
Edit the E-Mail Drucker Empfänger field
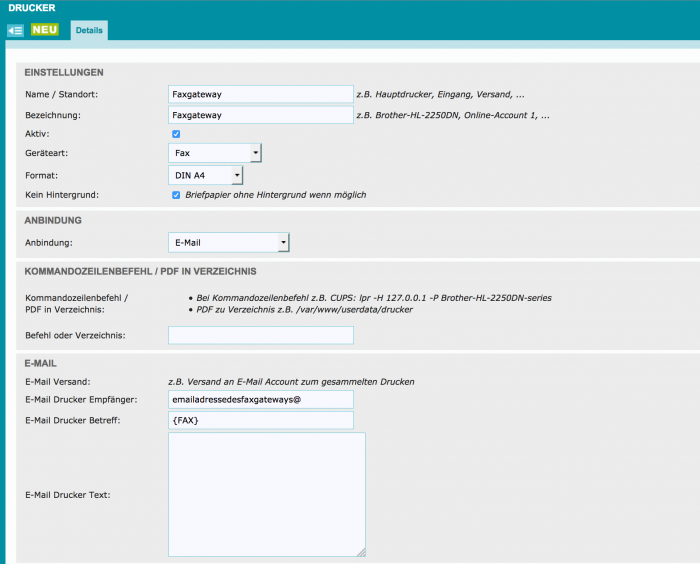point(261,400)
